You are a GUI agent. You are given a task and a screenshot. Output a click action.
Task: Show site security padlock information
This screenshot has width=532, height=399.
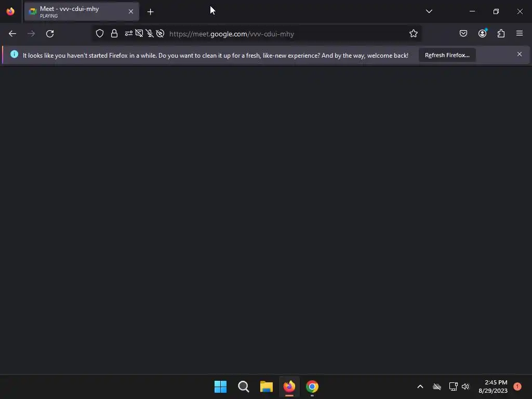(x=114, y=34)
